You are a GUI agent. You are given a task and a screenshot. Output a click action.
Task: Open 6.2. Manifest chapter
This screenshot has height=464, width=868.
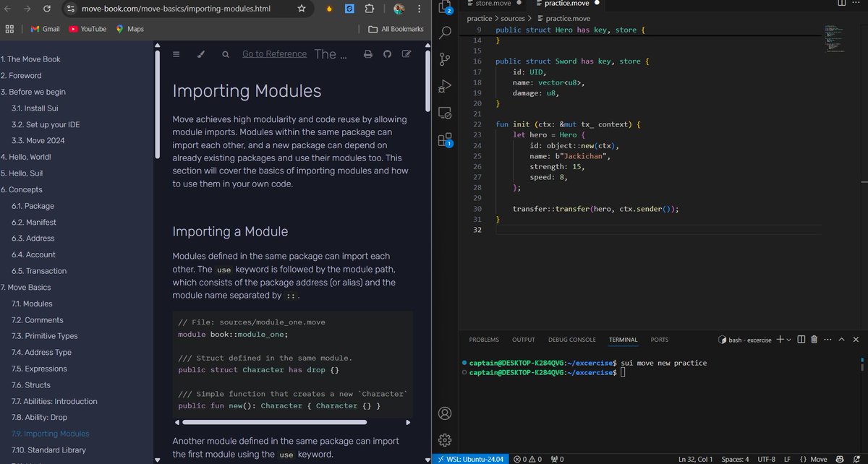33,223
